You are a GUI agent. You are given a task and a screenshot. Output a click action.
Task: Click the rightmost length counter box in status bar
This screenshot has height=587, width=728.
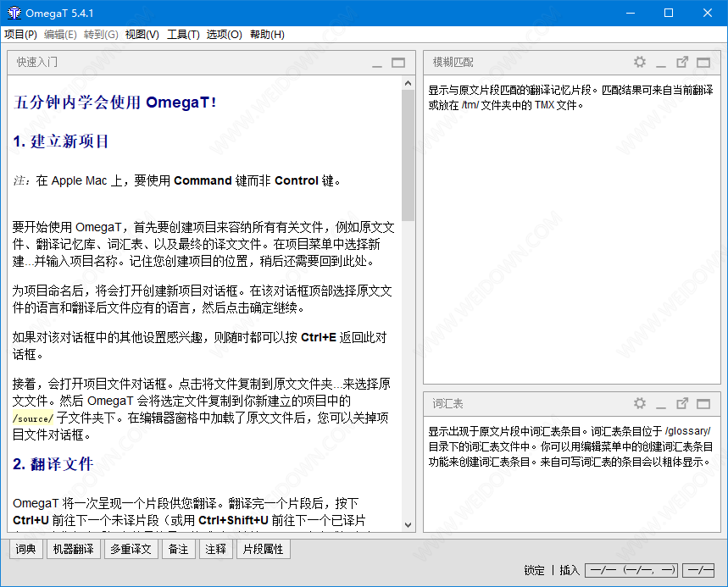[698, 570]
